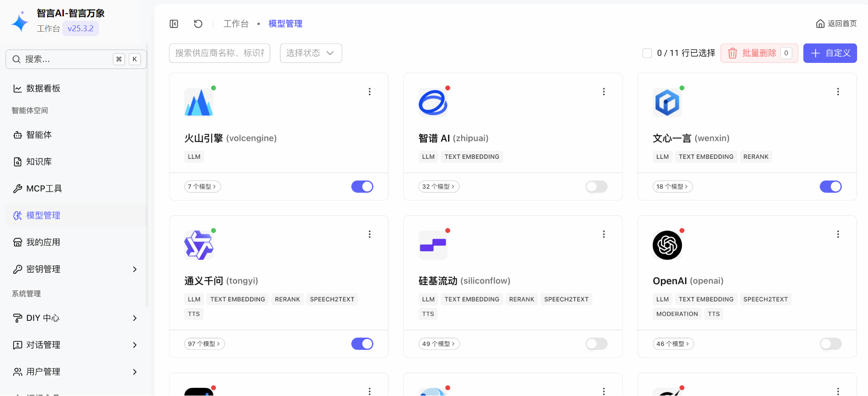Click the 密钥管理 key icon
The image size is (868, 396).
18,269
